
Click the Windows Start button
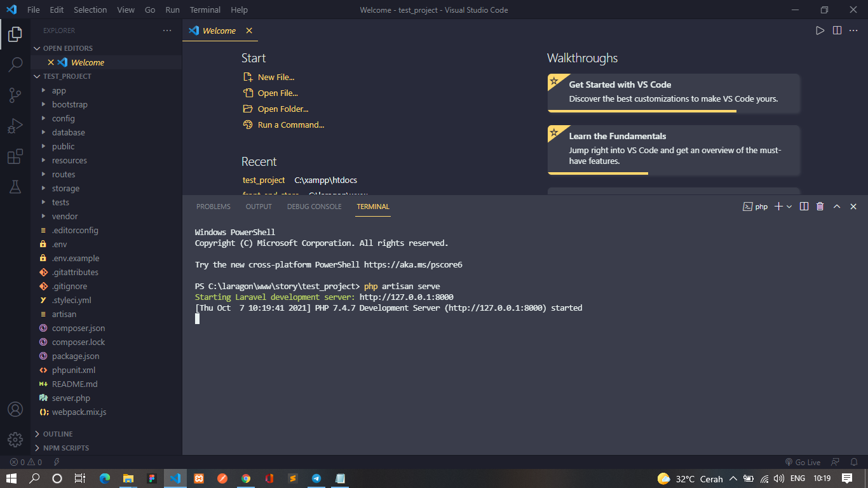tap(11, 478)
